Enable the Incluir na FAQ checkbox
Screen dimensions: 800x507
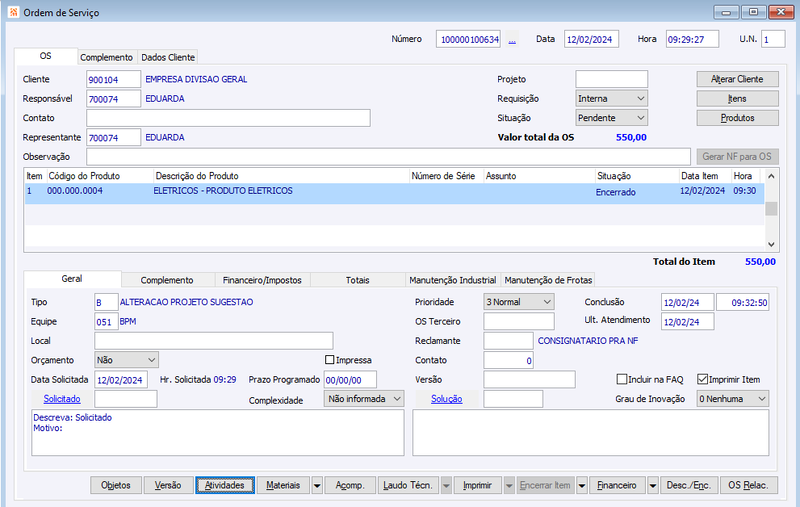point(621,379)
